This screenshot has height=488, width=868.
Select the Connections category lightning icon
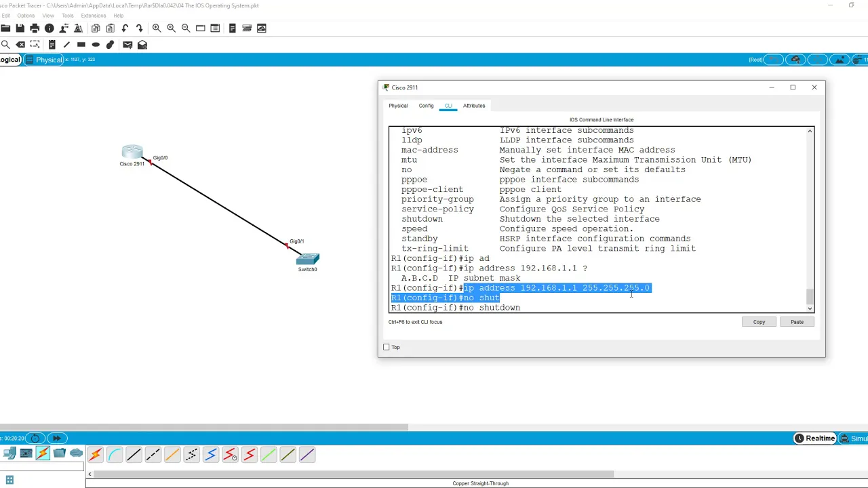(43, 453)
